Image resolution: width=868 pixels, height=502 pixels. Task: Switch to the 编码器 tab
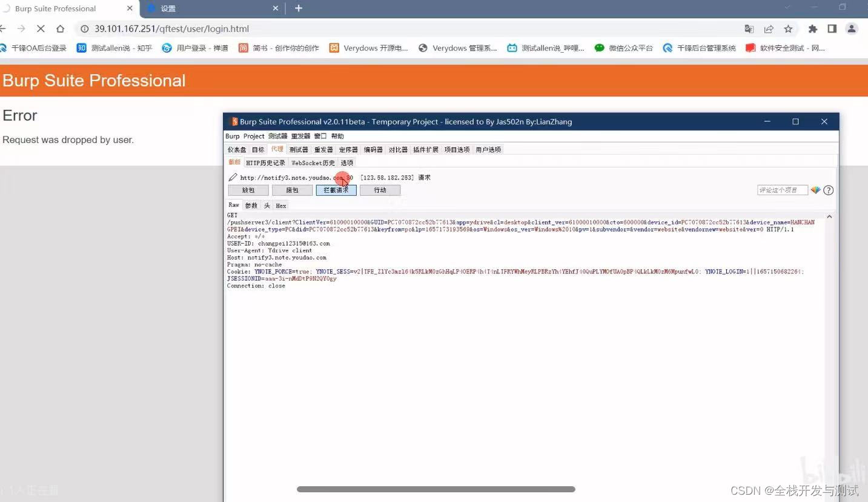click(373, 150)
